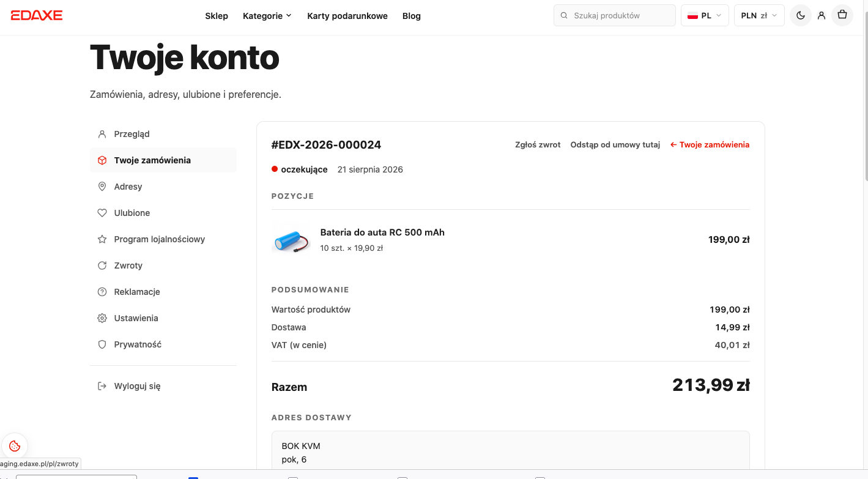Click product name Bateria do auta RC 500 mAh
This screenshot has height=479, width=868.
click(x=382, y=232)
